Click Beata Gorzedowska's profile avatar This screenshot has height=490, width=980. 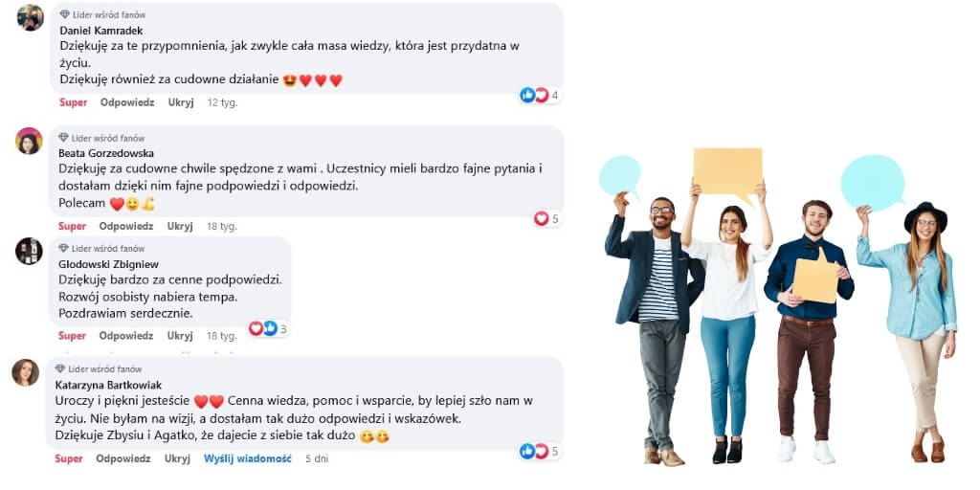click(x=29, y=141)
